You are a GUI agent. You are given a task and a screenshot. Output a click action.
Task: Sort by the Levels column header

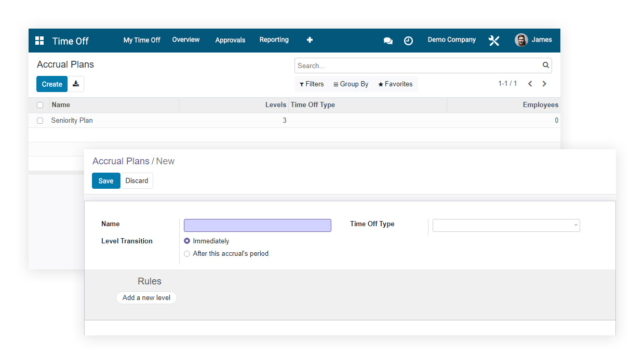tap(234, 105)
